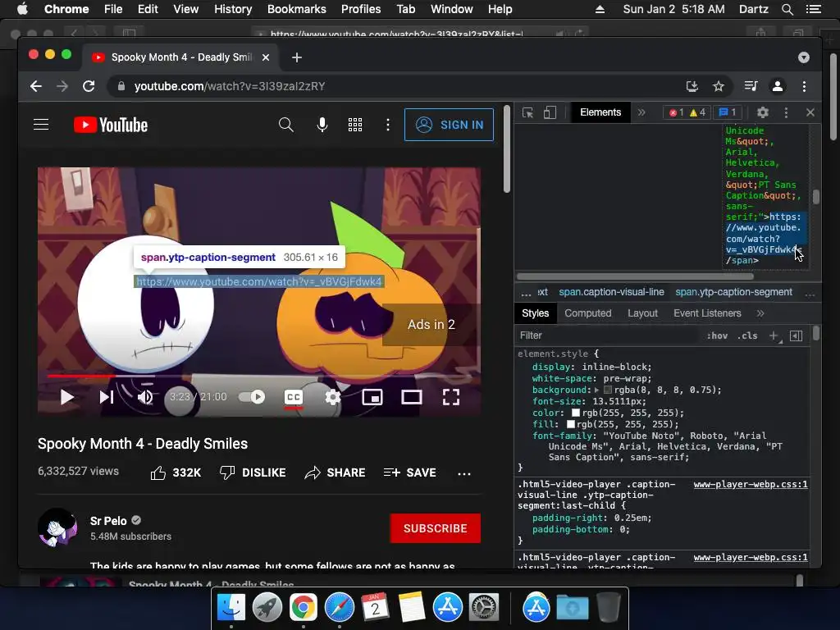The image size is (840, 630).
Task: Open more actions ellipsis below video
Action: [464, 473]
